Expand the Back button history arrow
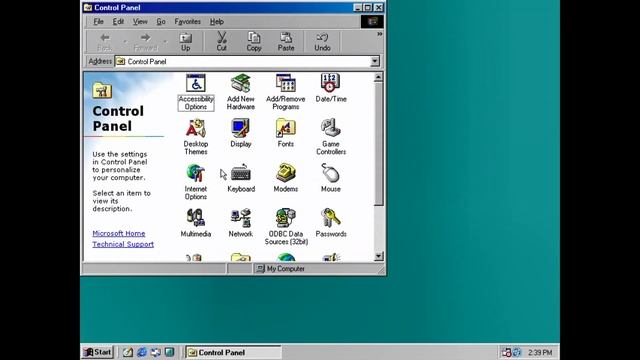 125,42
